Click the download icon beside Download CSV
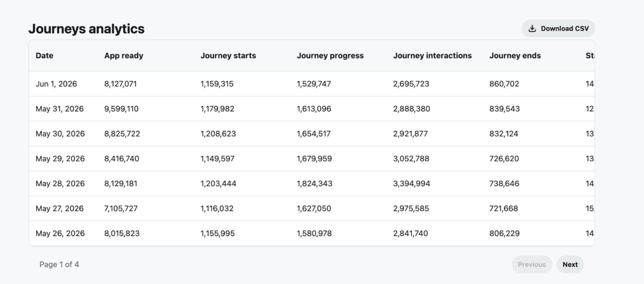Image resolution: width=644 pixels, height=284 pixels. tap(532, 28)
